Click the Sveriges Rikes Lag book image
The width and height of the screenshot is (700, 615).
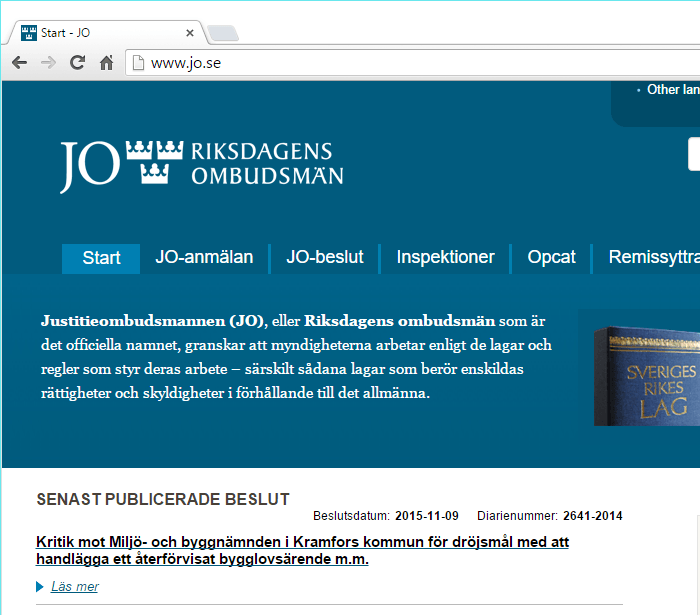tap(647, 376)
